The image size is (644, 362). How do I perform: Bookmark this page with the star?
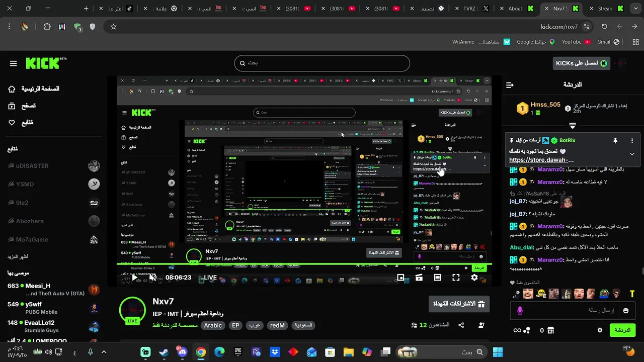113,27
